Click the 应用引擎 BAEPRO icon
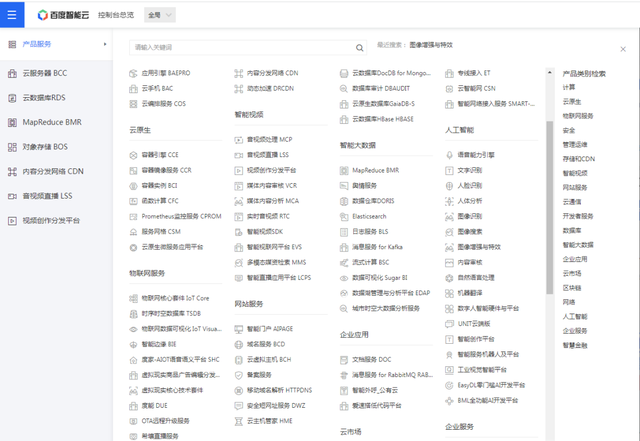Viewport: 640px width, 441px height. pos(133,74)
